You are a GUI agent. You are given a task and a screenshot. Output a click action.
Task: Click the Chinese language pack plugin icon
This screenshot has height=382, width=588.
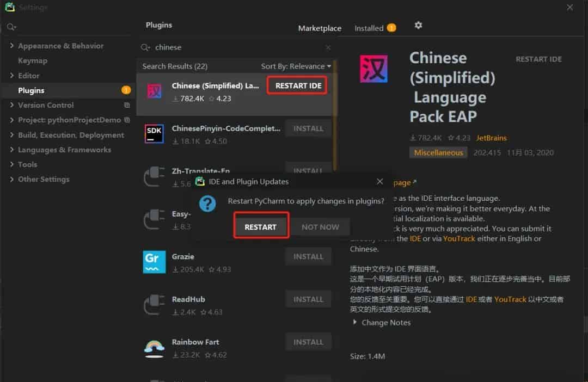(154, 91)
